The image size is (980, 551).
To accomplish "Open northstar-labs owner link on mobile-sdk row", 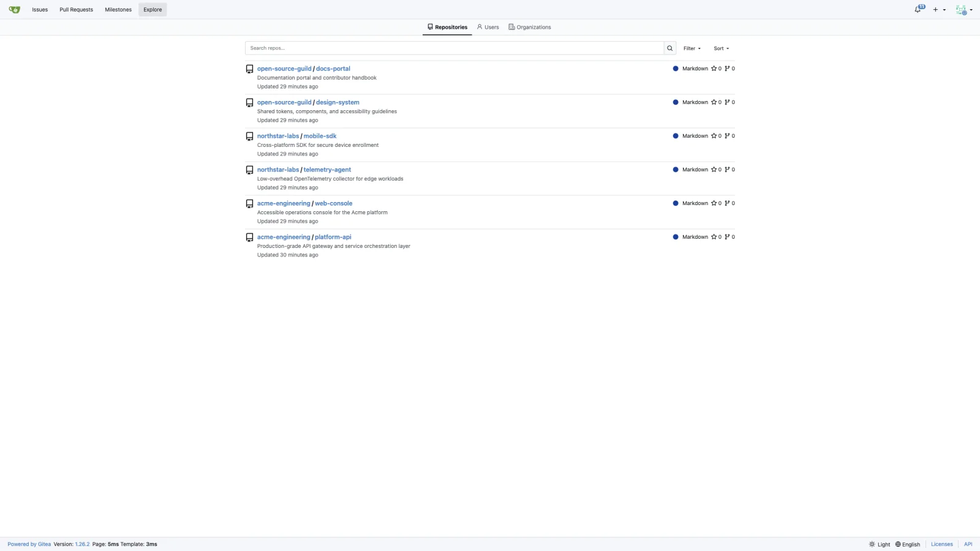I will (278, 136).
